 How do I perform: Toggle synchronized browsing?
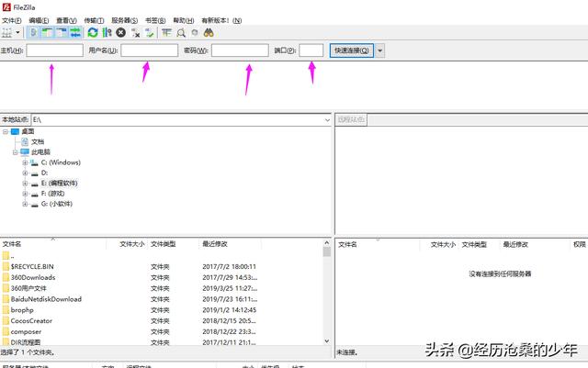195,33
